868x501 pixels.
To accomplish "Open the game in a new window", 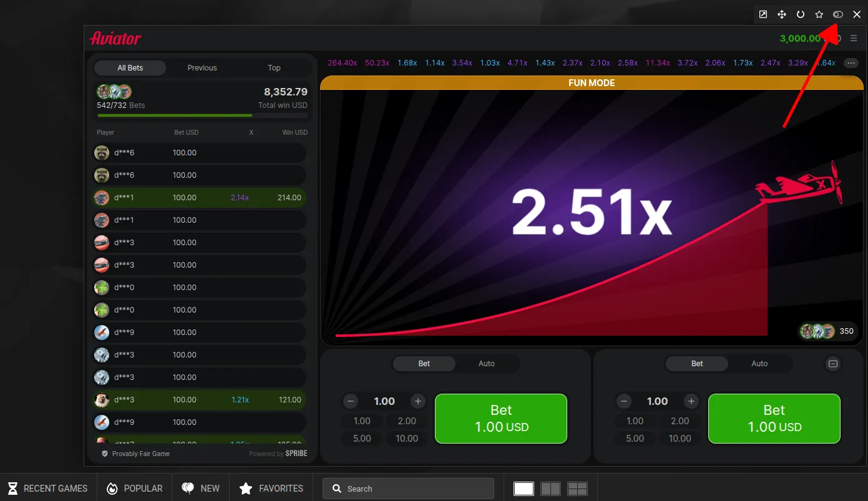I will (x=763, y=14).
